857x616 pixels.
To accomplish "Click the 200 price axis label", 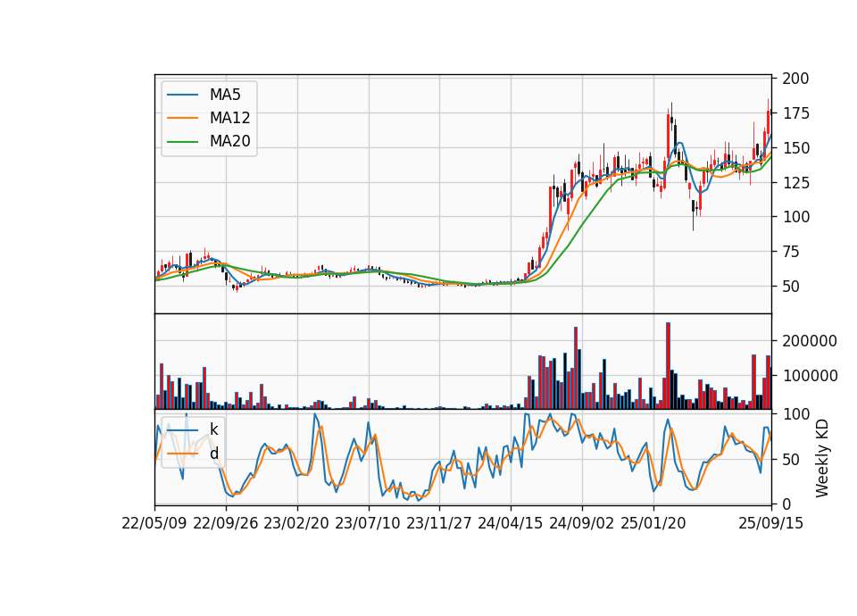I will tap(795, 79).
